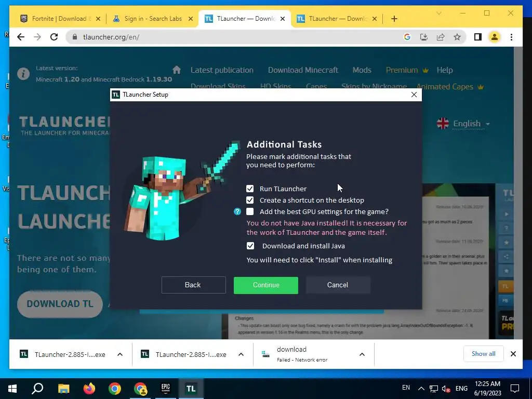Expand first TLauncher-2.885 download options
The image size is (532, 399).
point(120,354)
